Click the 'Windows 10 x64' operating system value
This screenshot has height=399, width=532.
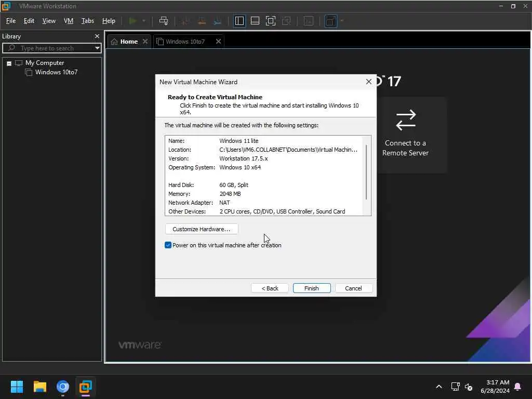coord(240,167)
